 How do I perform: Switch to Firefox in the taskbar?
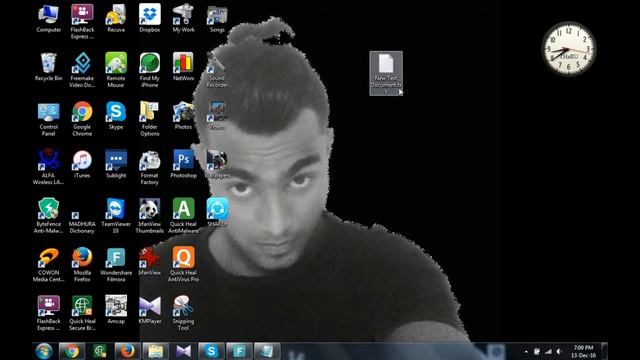tap(127, 351)
